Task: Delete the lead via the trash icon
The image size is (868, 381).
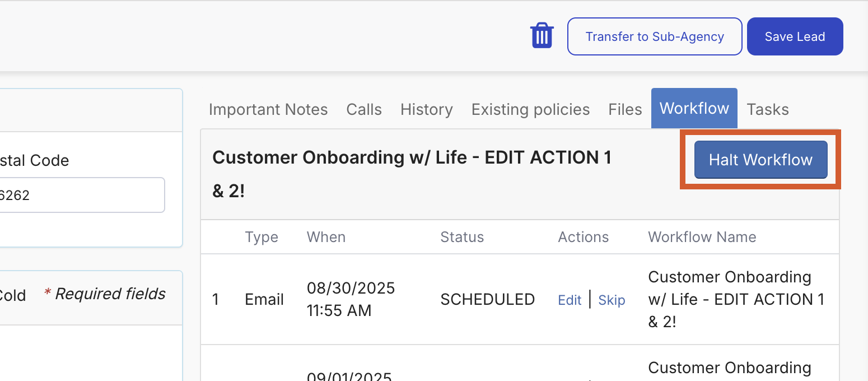Action: coord(542,35)
